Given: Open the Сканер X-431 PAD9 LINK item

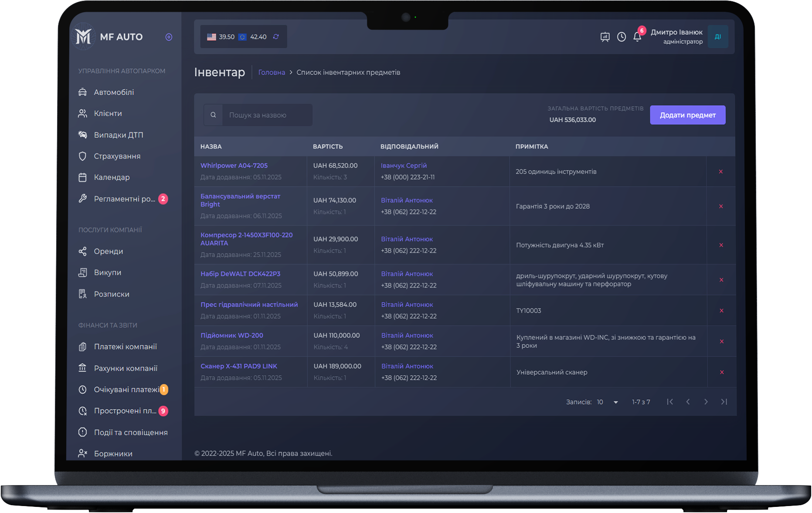Looking at the screenshot, I should [238, 366].
